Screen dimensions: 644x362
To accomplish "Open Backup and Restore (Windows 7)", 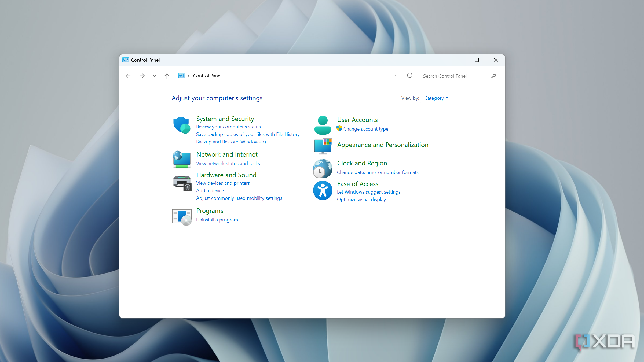I will click(231, 142).
